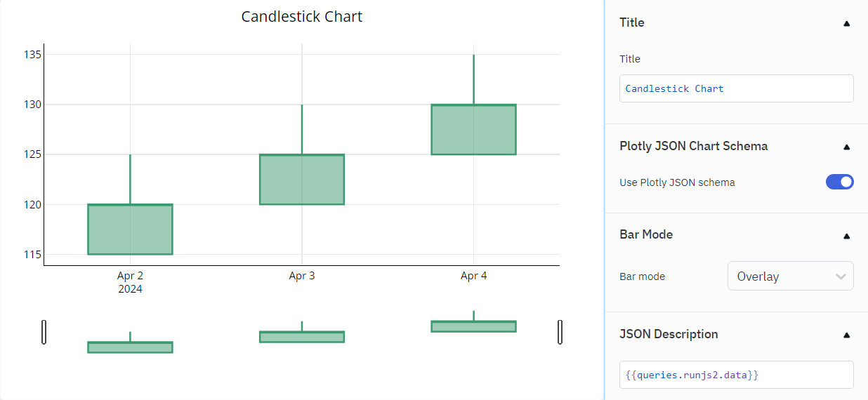The image size is (868, 400).
Task: Collapse the Title section arrow
Action: pyautogui.click(x=846, y=23)
